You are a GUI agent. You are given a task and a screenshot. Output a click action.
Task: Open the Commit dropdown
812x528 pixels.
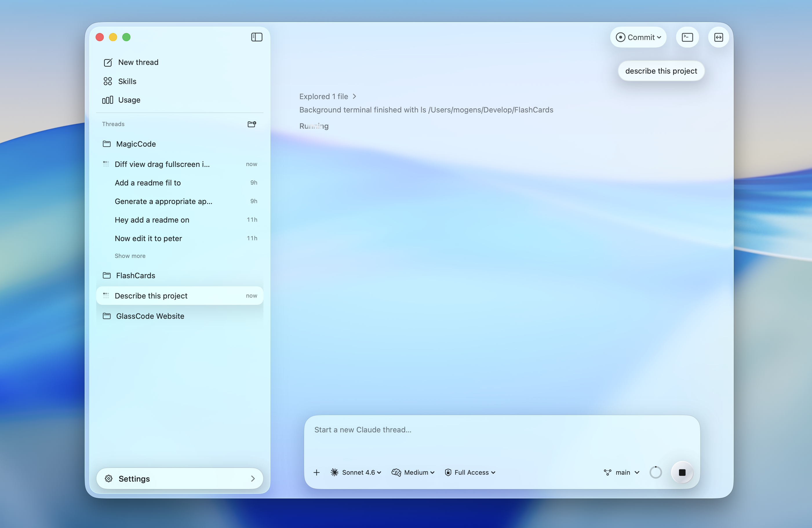click(638, 37)
